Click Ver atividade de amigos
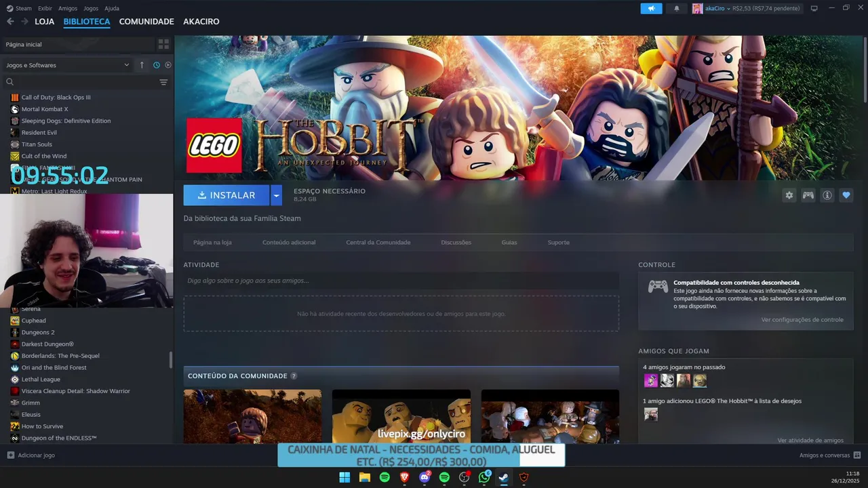The image size is (868, 488). (x=810, y=441)
